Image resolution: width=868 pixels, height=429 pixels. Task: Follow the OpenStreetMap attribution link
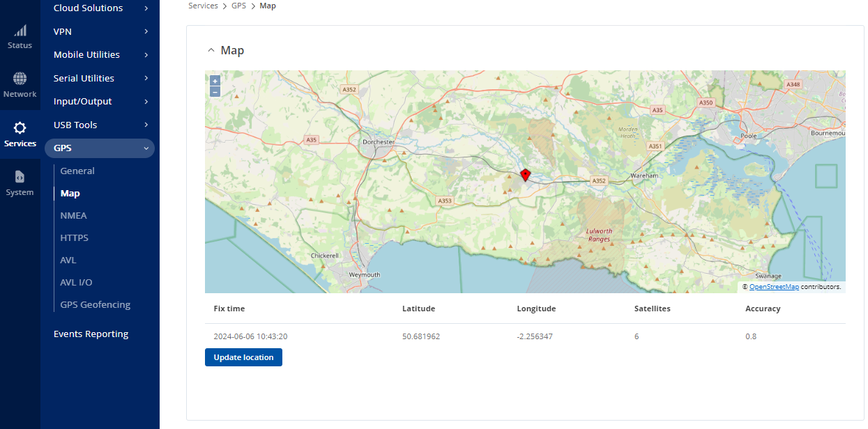pos(774,286)
